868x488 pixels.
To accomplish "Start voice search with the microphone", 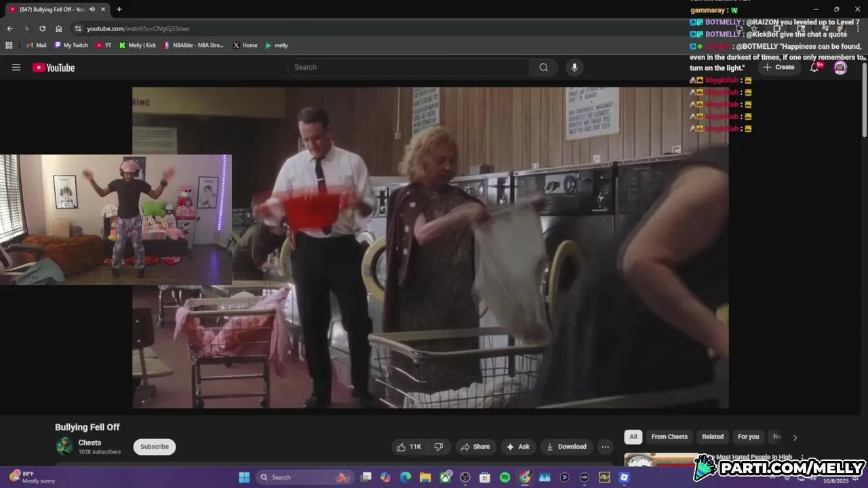I will click(x=574, y=67).
